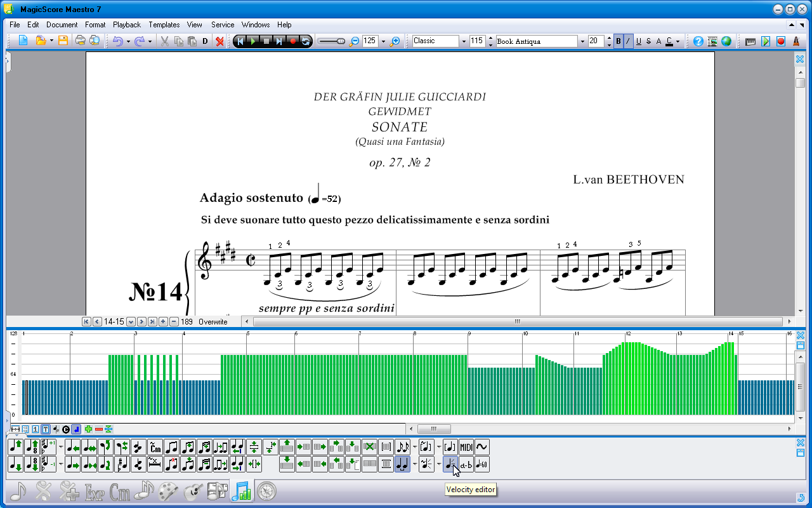The height and width of the screenshot is (508, 812).
Task: Open the metronome icon
Action: (796, 41)
